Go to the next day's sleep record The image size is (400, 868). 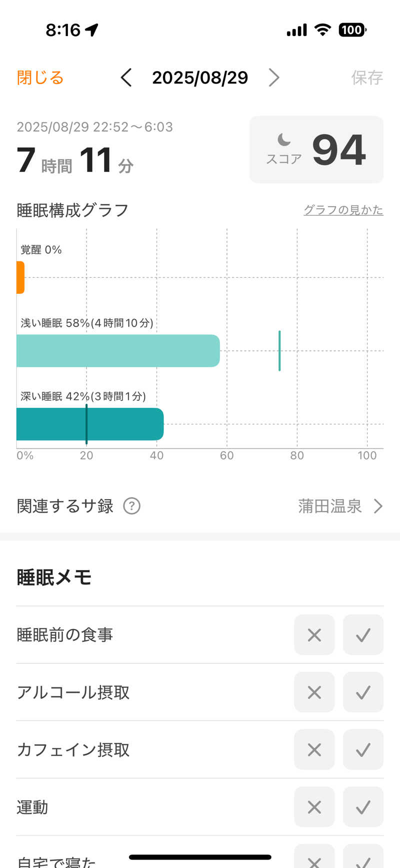click(x=273, y=78)
